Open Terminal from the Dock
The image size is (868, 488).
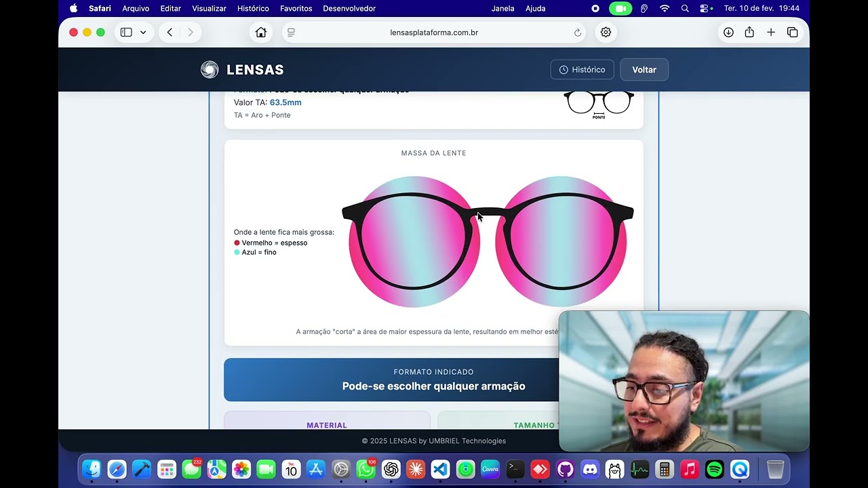click(x=515, y=469)
